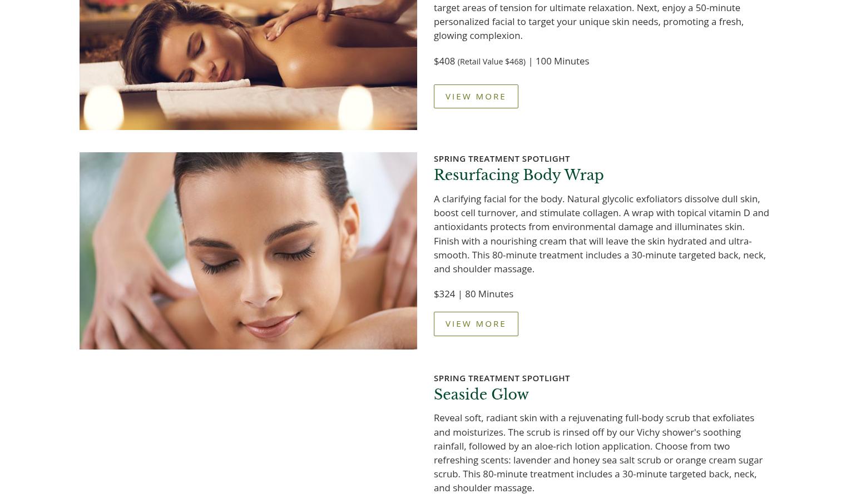This screenshot has height=504, width=851.
Task: Click the Seaside Glow description paragraph
Action: click(x=598, y=453)
